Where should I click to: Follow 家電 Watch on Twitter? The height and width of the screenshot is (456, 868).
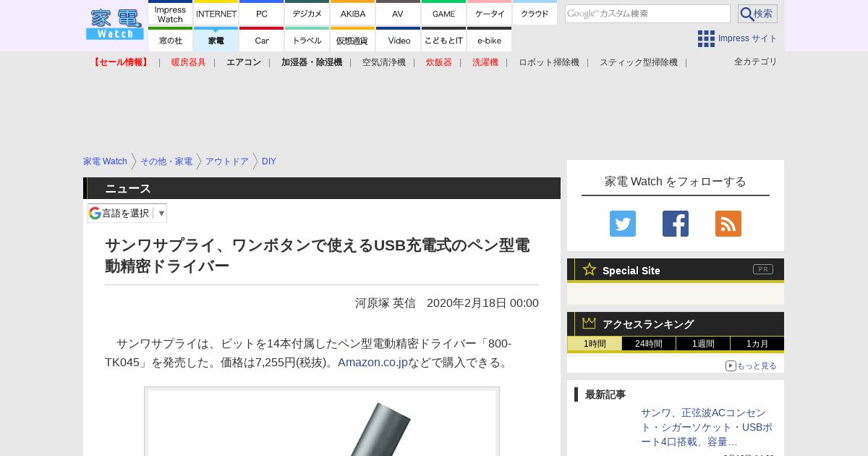623,224
